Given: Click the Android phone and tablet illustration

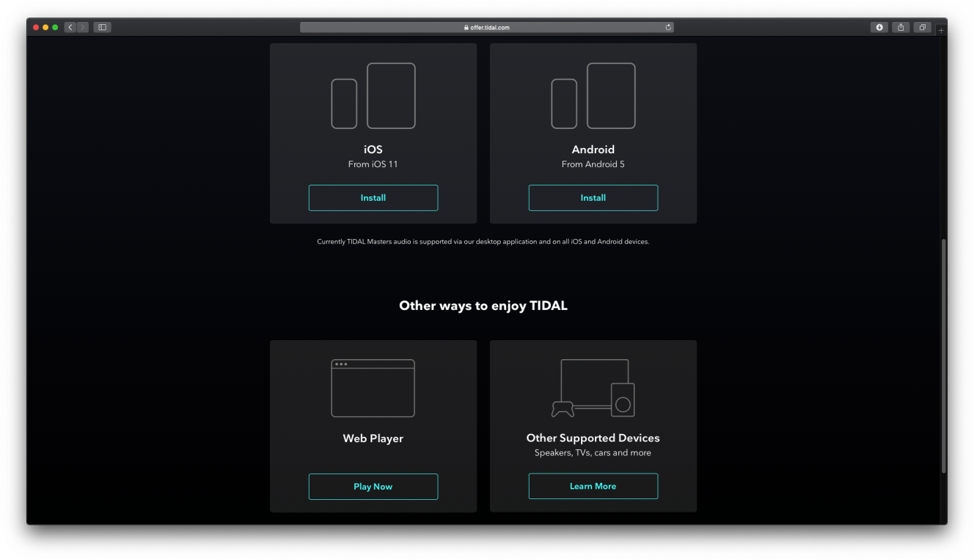Looking at the screenshot, I should click(593, 96).
